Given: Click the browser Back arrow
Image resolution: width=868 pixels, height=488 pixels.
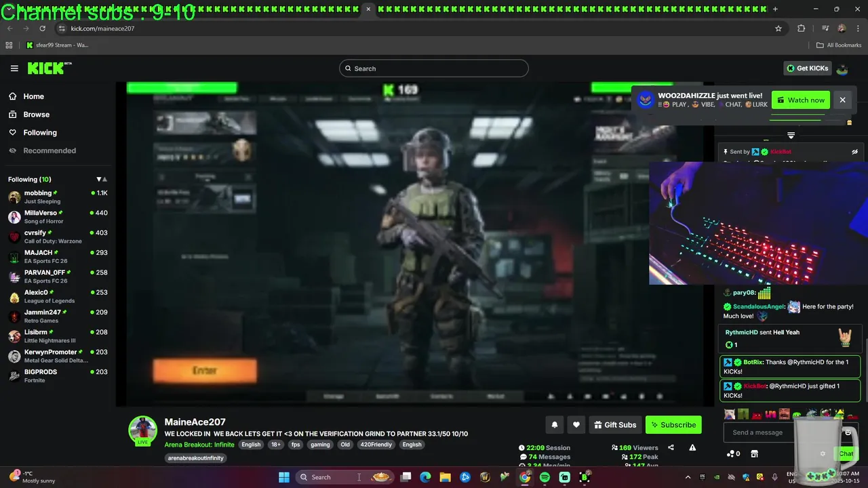Looking at the screenshot, I should tap(12, 28).
